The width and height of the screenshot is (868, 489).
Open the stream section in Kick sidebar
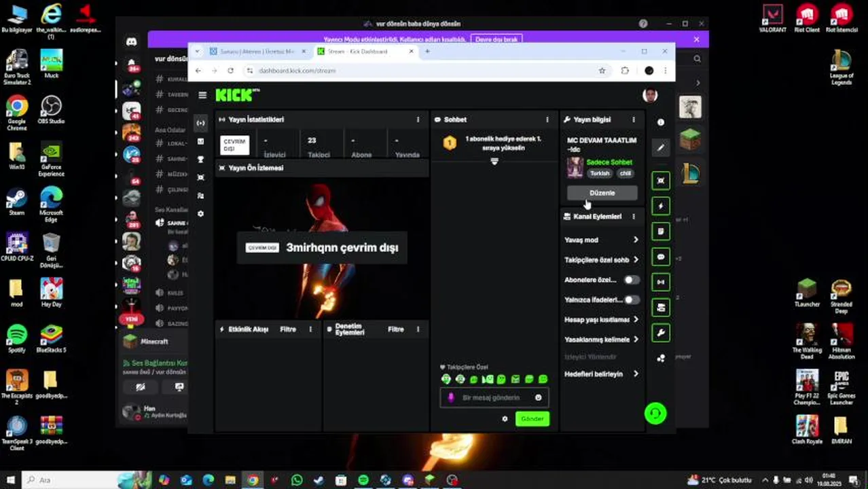(x=200, y=123)
